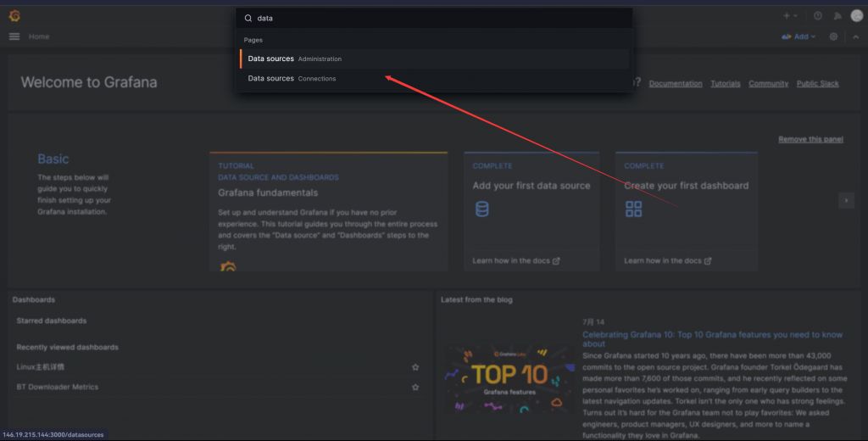Click the Home breadcrumb
Image resolution: width=868 pixels, height=441 pixels.
click(x=39, y=36)
